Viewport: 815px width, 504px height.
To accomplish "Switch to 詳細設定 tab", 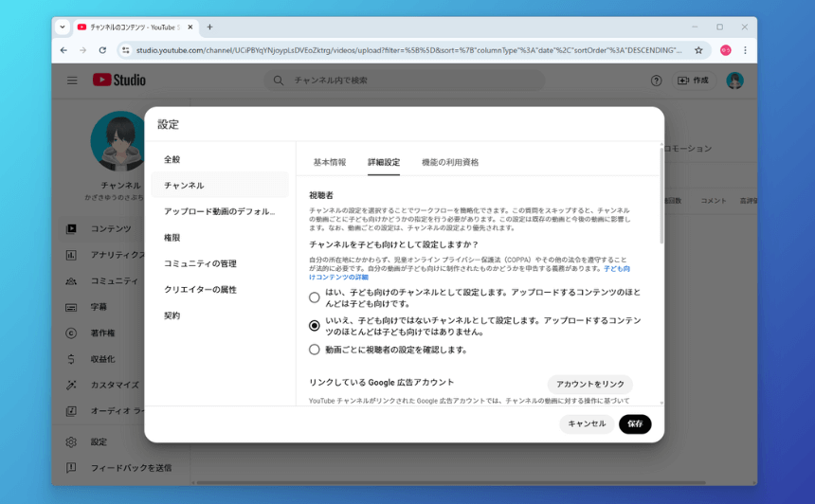I will point(384,162).
